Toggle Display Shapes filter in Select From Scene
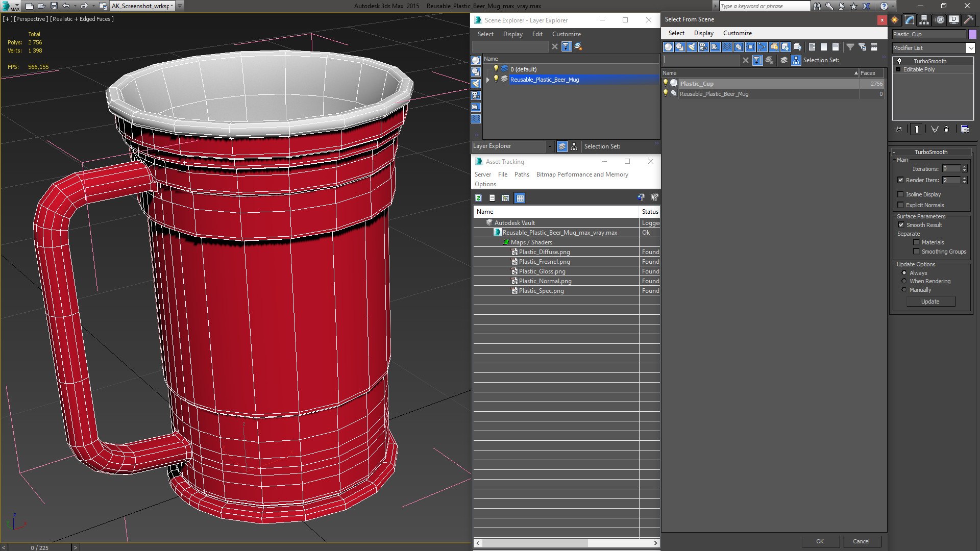This screenshot has height=551, width=980. click(680, 47)
